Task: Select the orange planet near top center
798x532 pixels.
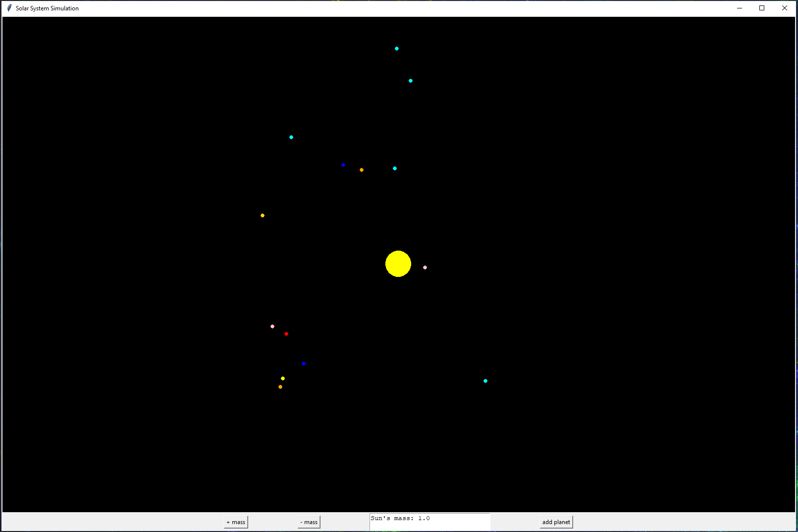Action: click(x=362, y=169)
